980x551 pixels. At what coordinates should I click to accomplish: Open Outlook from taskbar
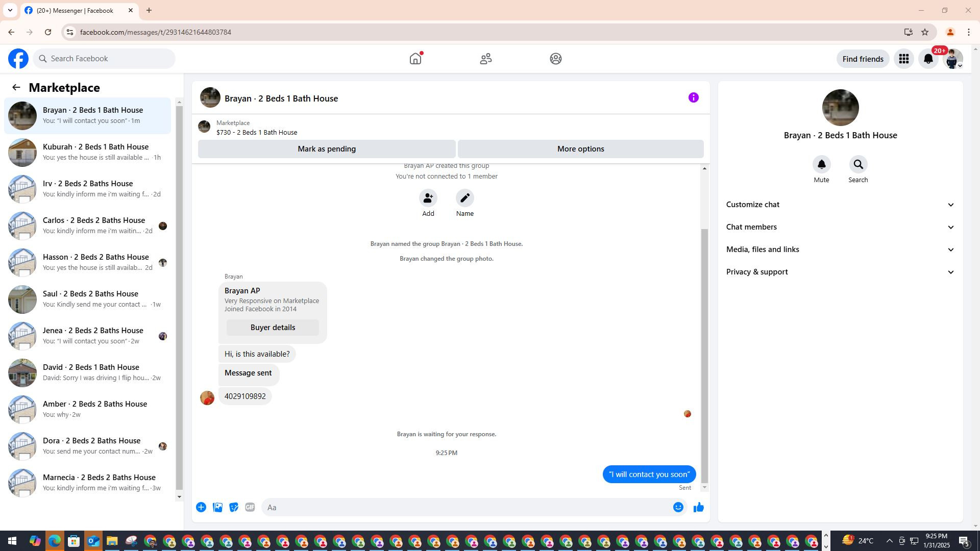point(93,541)
